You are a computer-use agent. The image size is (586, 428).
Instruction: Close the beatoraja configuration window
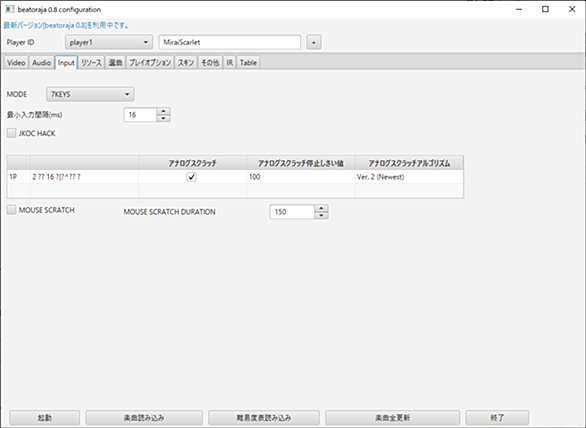pos(572,9)
